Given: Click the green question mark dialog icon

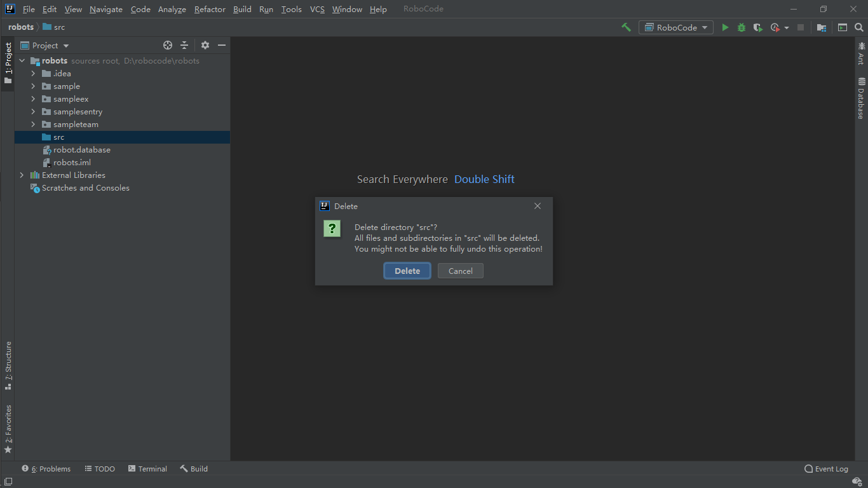Looking at the screenshot, I should pyautogui.click(x=332, y=229).
